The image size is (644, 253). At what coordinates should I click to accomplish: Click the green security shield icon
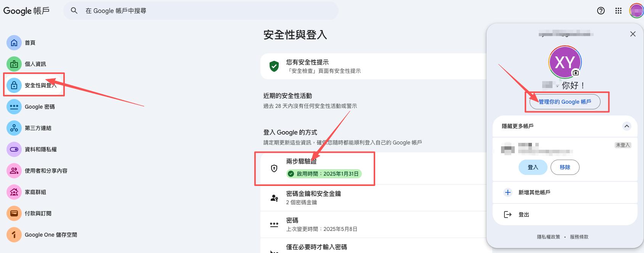point(274,66)
